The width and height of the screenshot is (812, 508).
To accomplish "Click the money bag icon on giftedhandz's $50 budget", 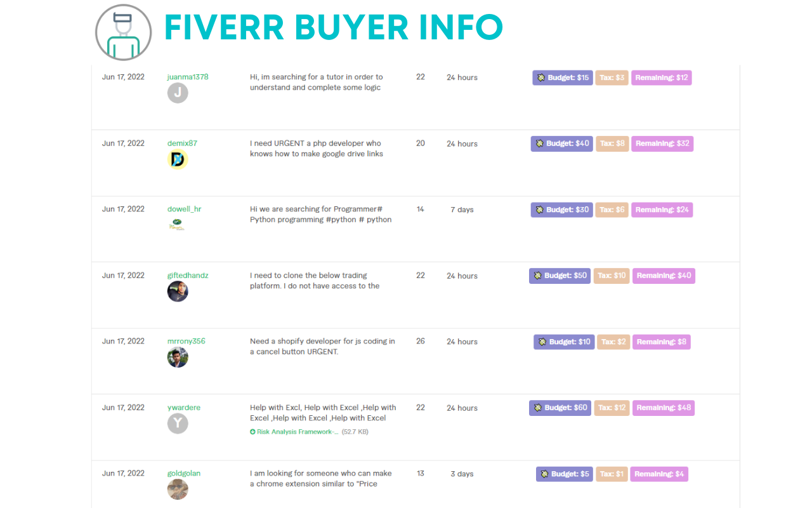I will coord(539,276).
